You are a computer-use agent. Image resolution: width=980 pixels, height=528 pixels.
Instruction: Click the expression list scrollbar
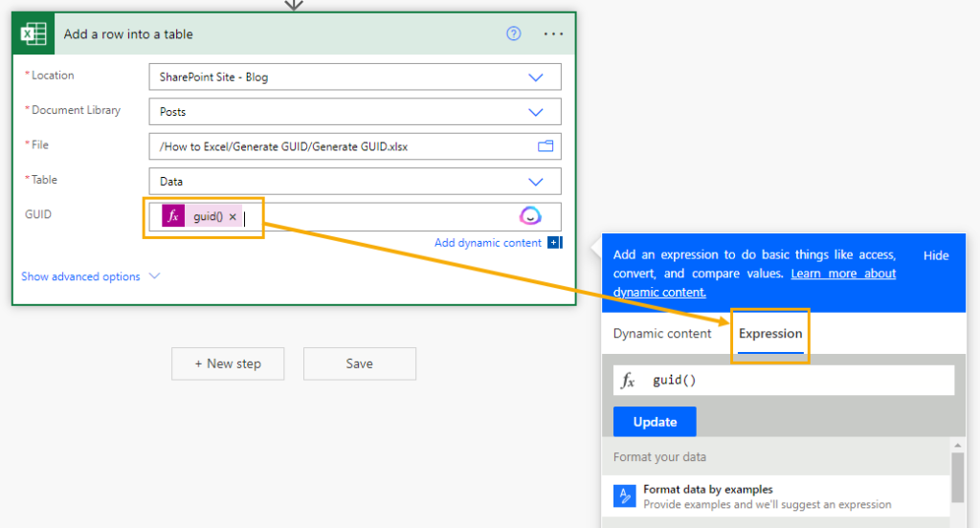pos(957,476)
